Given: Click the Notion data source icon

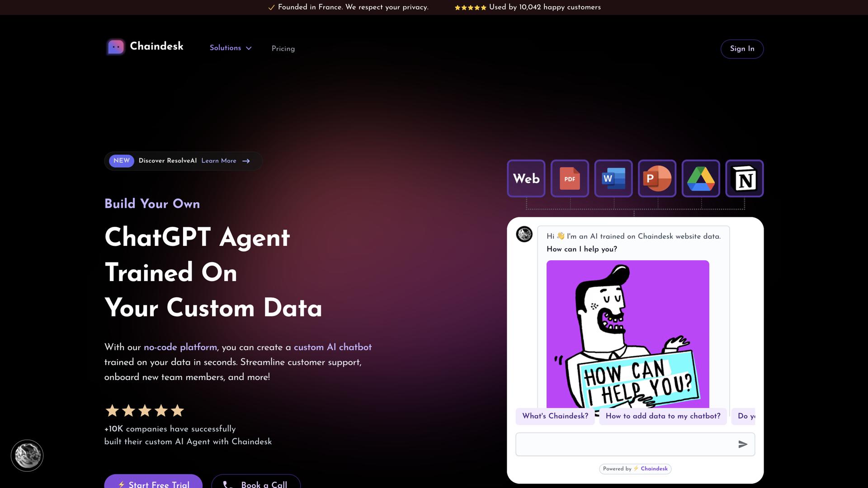Looking at the screenshot, I should (x=744, y=178).
